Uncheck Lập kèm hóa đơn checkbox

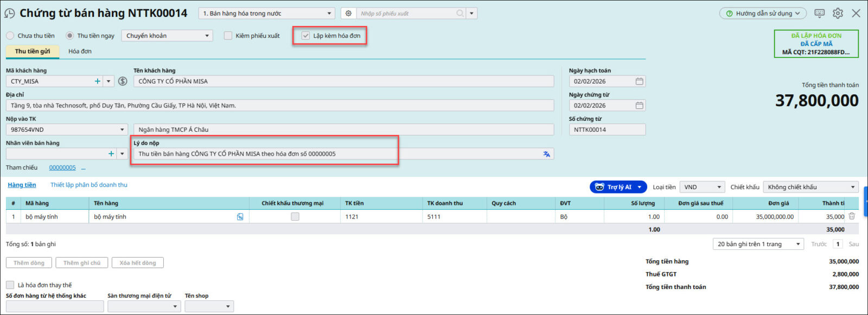(306, 36)
